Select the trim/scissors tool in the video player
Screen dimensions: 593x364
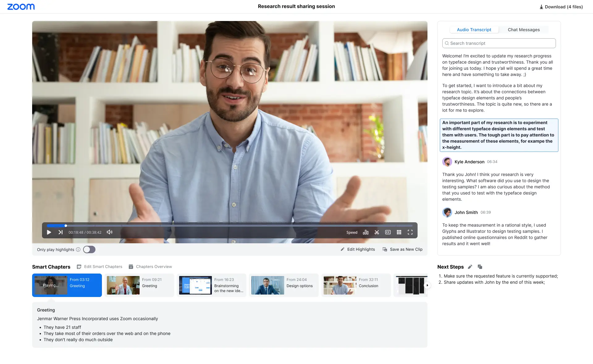(x=377, y=232)
